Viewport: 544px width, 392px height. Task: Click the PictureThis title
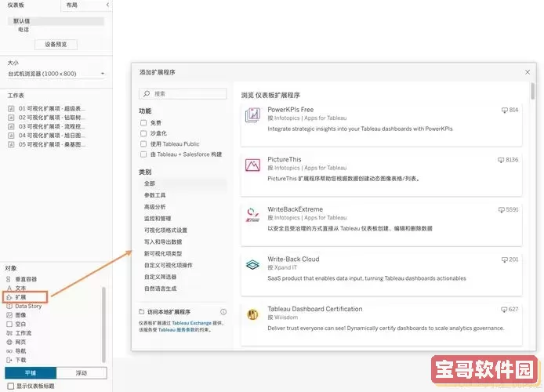click(x=285, y=159)
